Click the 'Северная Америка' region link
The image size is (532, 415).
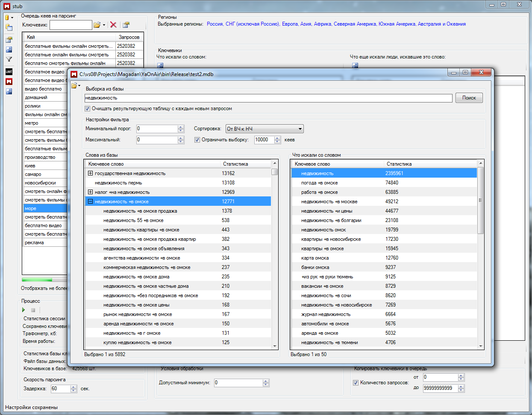(x=355, y=24)
